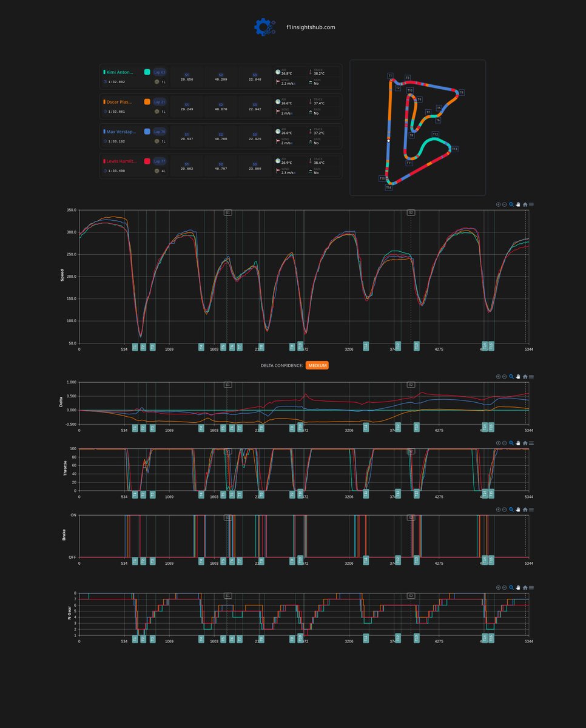Click the Kimi Anton... driver name

(120, 72)
